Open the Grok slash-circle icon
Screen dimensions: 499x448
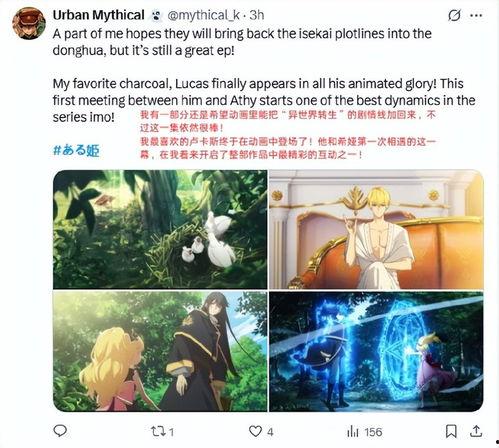[x=454, y=15]
